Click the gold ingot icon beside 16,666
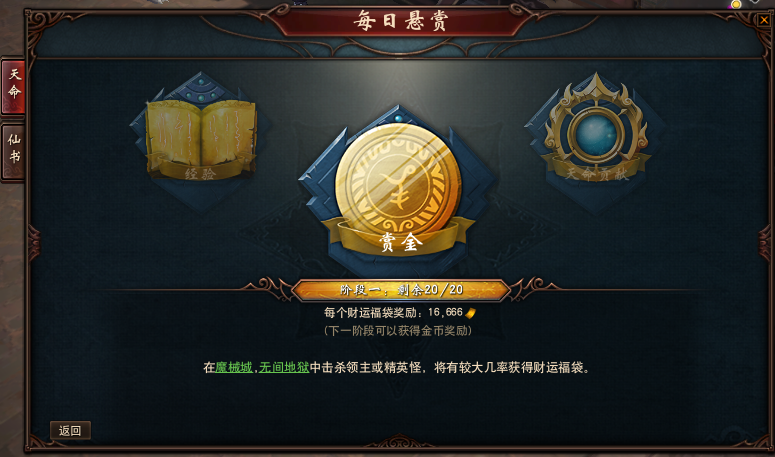 tap(471, 313)
